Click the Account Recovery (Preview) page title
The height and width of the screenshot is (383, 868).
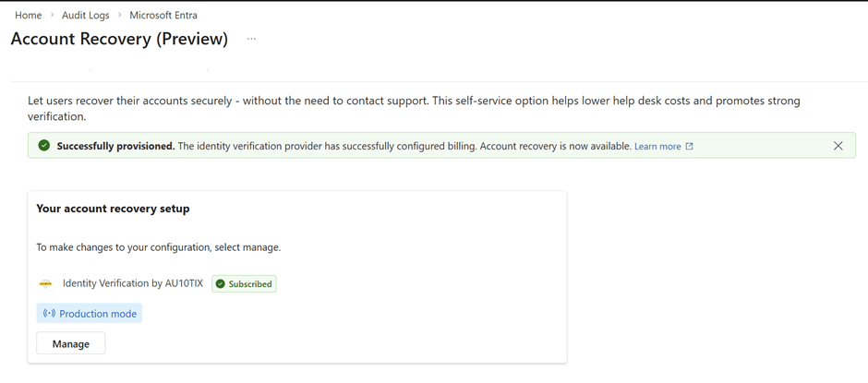point(119,39)
